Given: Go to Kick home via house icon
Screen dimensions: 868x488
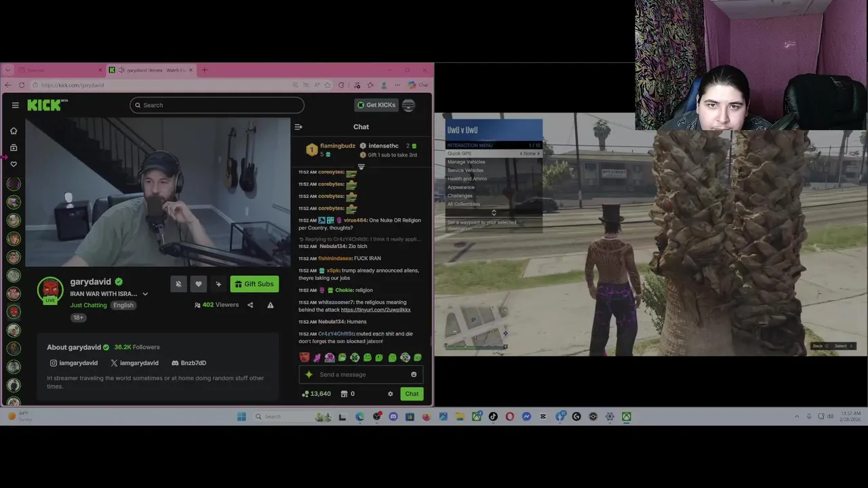Looking at the screenshot, I should tap(14, 131).
